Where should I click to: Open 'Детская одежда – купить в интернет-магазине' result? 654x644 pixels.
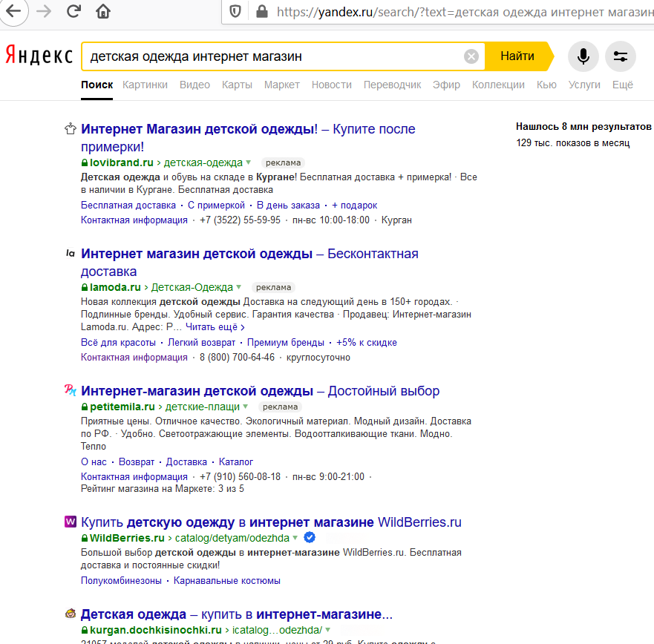click(237, 614)
